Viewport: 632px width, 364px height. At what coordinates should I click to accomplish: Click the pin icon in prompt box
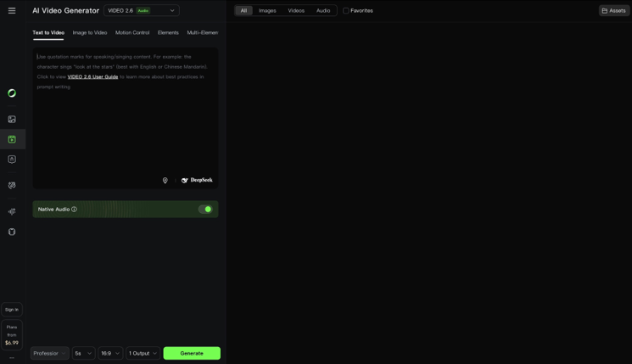[165, 181]
